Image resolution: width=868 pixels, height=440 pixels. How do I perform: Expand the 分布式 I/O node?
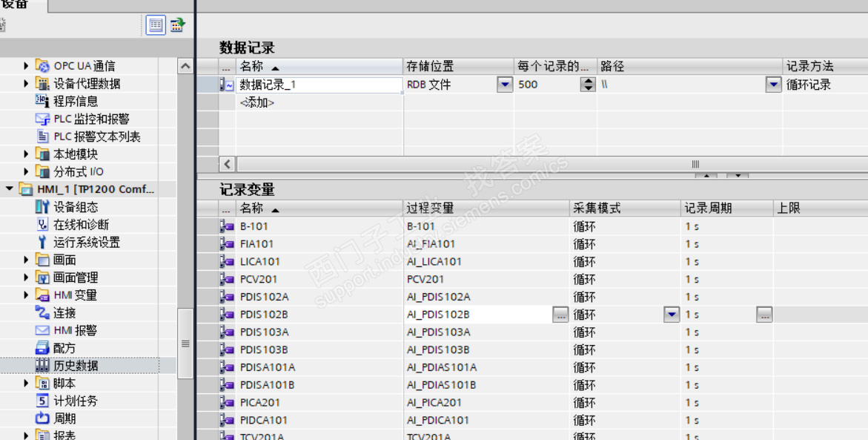click(26, 172)
